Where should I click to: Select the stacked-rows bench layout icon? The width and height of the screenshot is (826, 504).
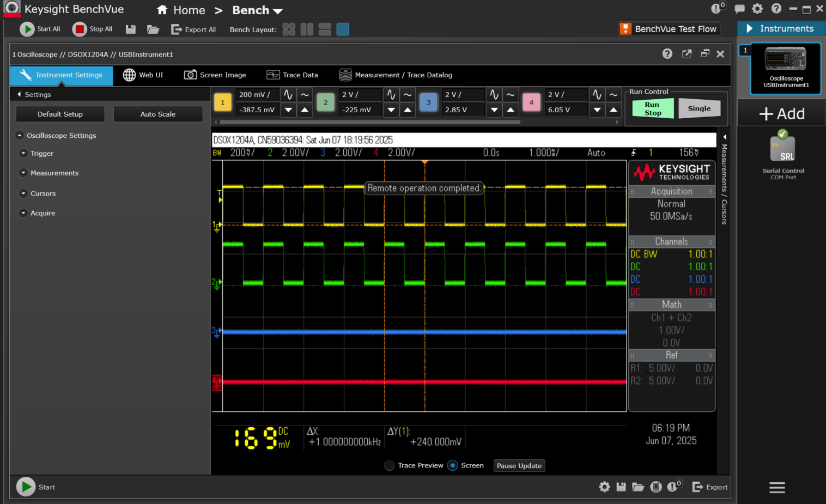325,29
